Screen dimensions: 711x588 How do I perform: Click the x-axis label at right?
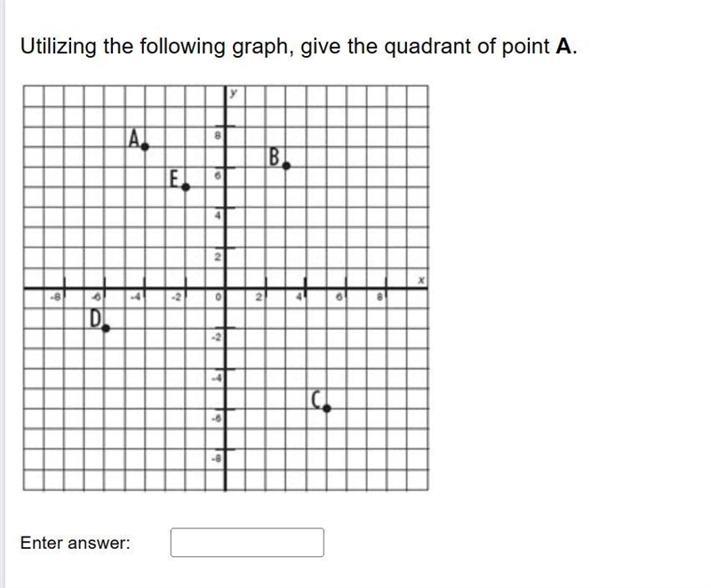(x=421, y=281)
